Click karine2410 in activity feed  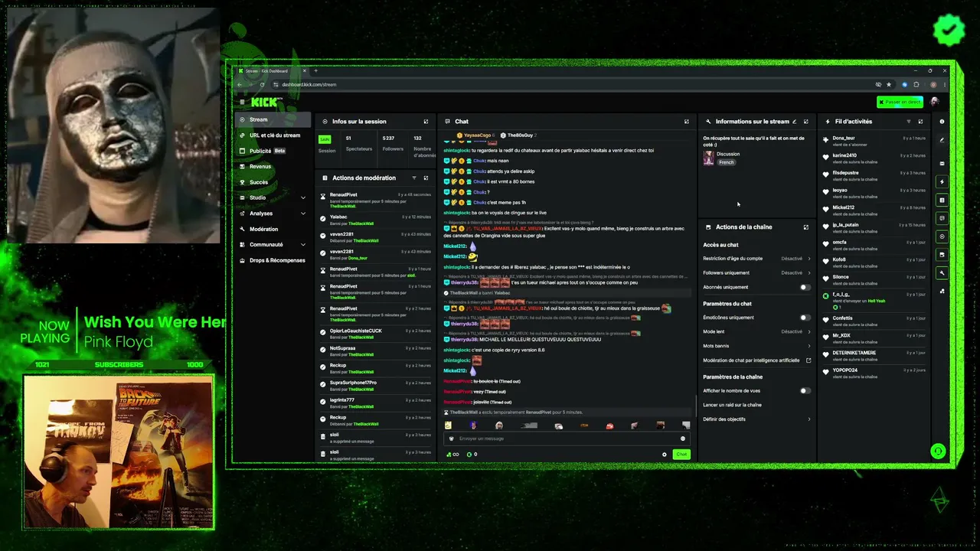pos(844,155)
